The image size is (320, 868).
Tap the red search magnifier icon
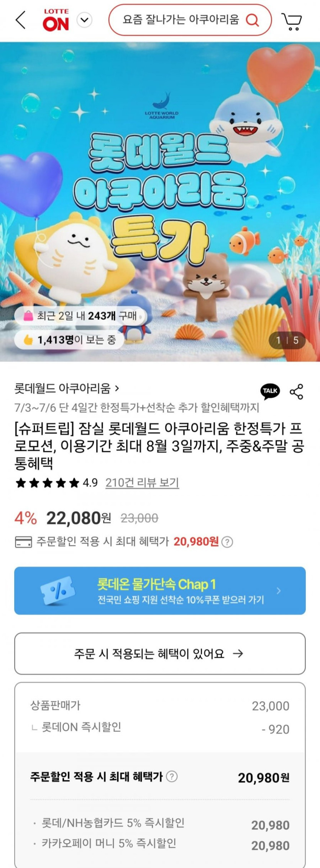click(x=252, y=20)
